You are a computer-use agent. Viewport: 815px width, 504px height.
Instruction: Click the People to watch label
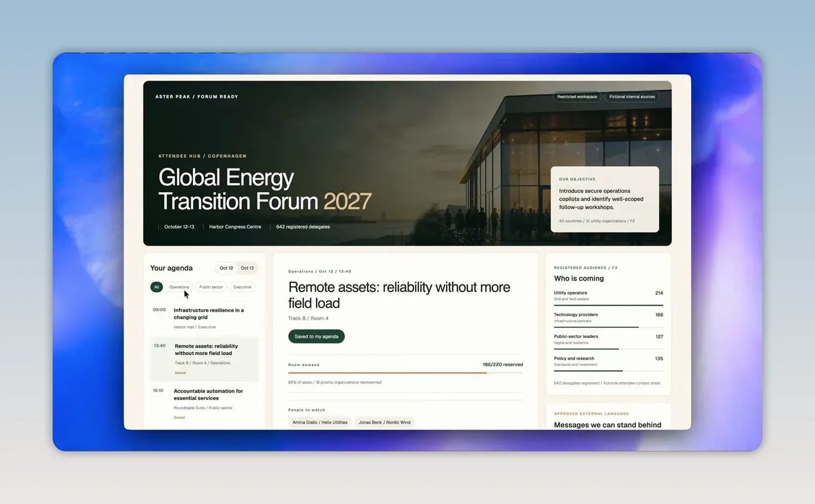pos(306,410)
